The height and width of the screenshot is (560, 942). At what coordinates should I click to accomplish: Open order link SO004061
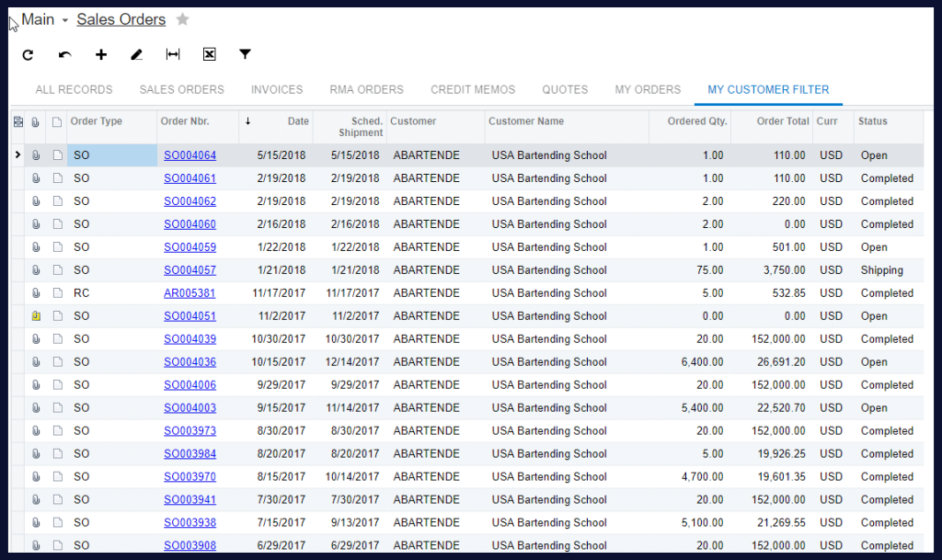tap(190, 178)
